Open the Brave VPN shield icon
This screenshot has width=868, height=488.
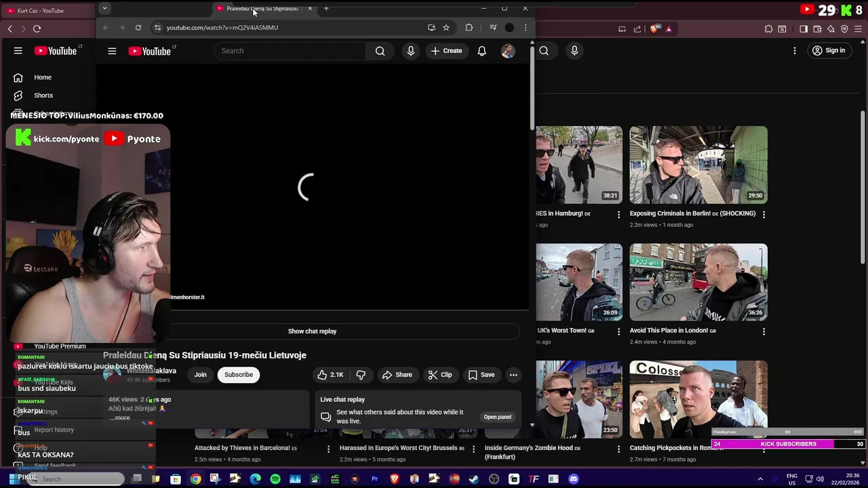point(844,29)
